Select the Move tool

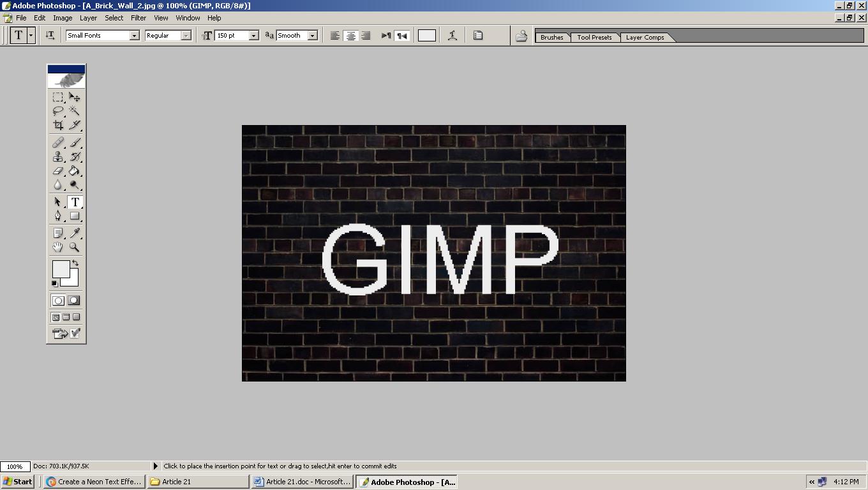click(75, 97)
